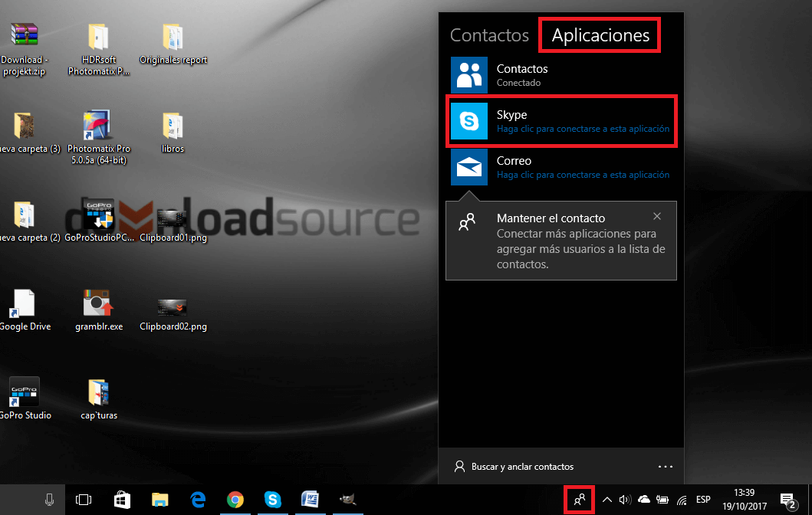This screenshot has width=812, height=515.
Task: Click the 'Conectado' status text
Action: pyautogui.click(x=518, y=83)
